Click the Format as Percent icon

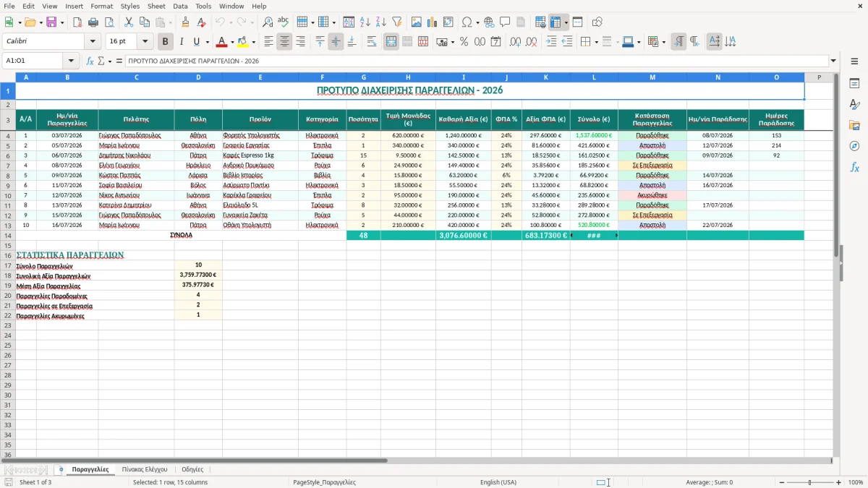[464, 42]
